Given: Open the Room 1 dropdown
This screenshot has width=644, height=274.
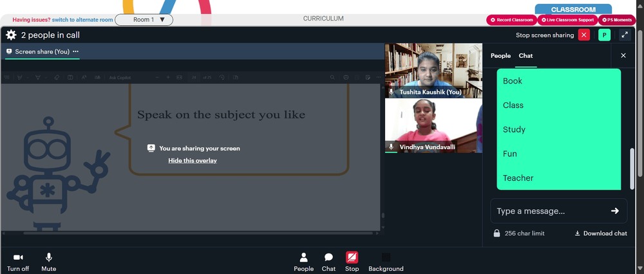Looking at the screenshot, I should [144, 20].
